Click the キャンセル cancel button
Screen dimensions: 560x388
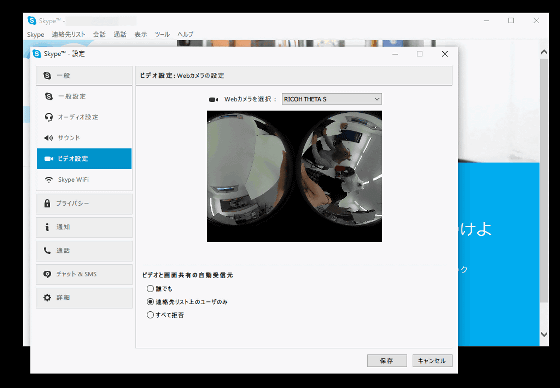[432, 360]
